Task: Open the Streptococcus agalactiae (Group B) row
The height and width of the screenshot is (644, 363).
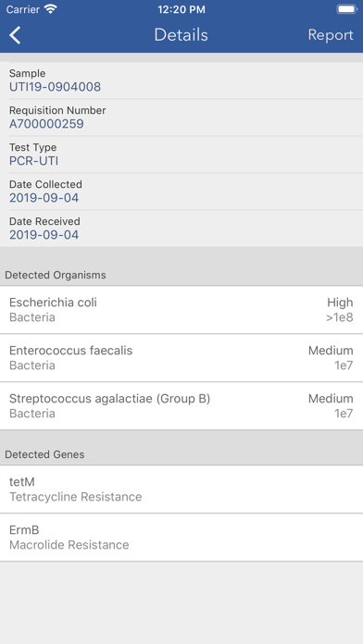Action: [x=181, y=406]
